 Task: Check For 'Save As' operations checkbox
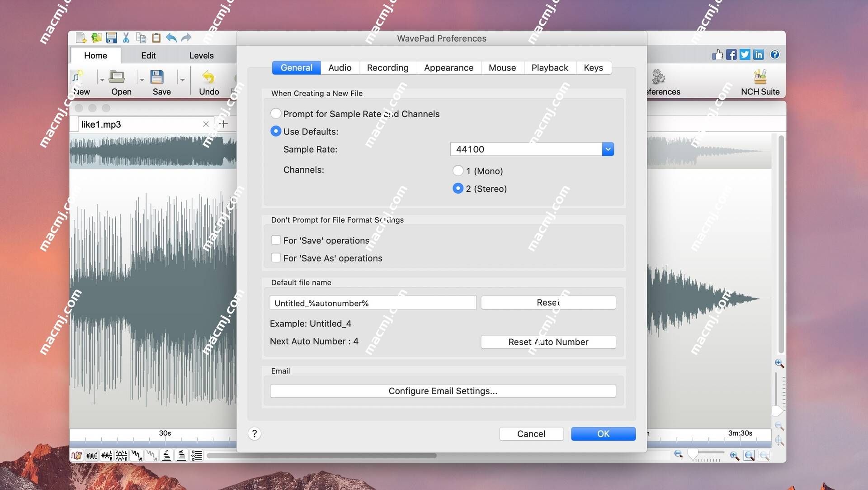[x=276, y=257]
